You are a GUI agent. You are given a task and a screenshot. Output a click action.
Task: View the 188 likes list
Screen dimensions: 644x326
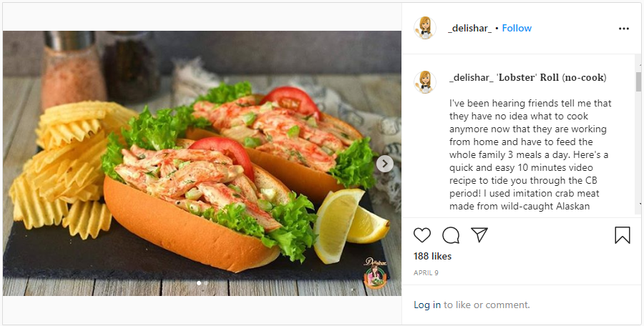(x=432, y=256)
